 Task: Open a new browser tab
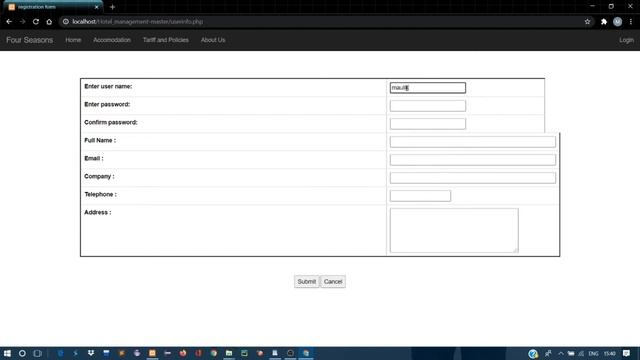click(x=112, y=7)
